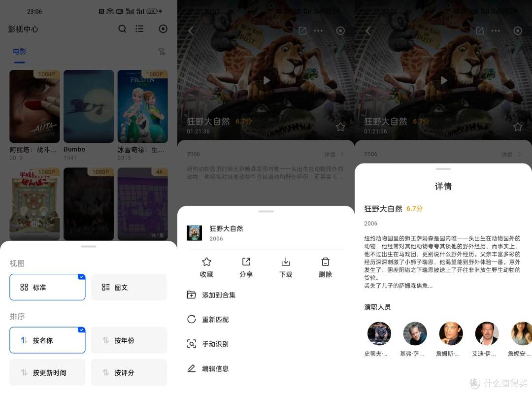Tap the 狂野大自然 small poster in action sheet

pyautogui.click(x=195, y=233)
